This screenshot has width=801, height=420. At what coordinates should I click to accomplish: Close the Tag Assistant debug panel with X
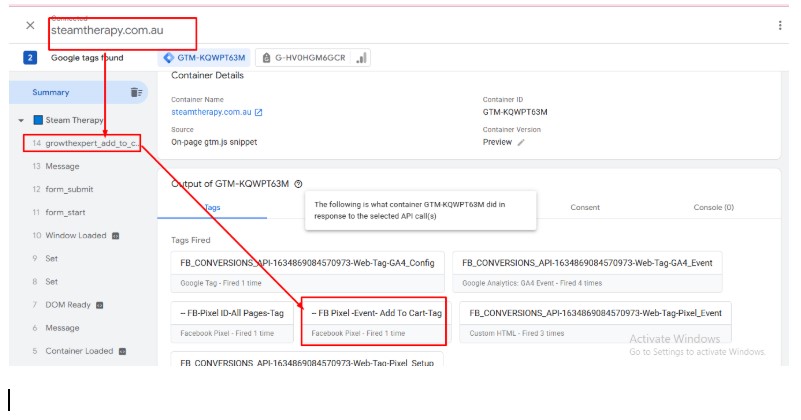(x=30, y=26)
